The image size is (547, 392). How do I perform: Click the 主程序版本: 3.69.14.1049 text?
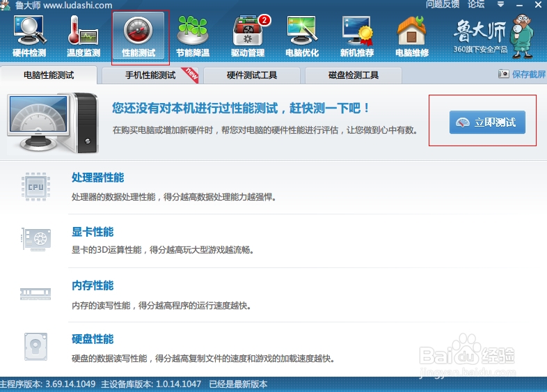coord(47,384)
